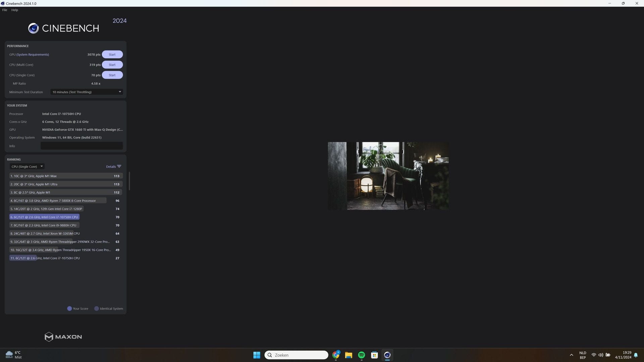Click the battery status tray icon
644x362 pixels.
pyautogui.click(x=608, y=355)
